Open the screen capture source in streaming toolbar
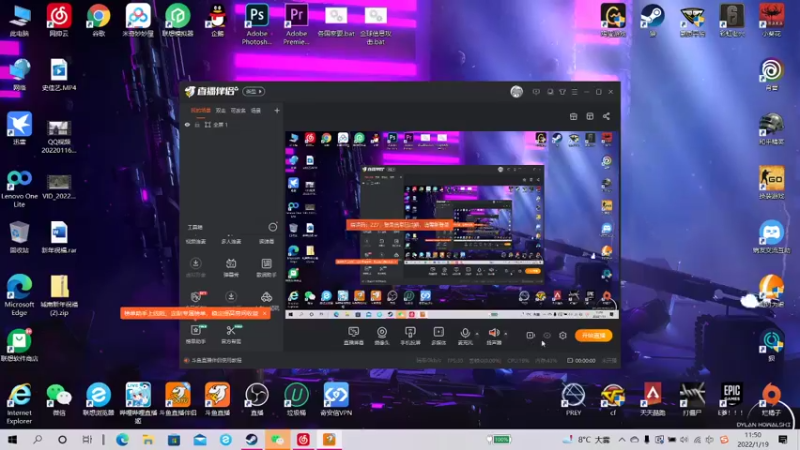Screen dimensions: 800x450 coord(354,336)
